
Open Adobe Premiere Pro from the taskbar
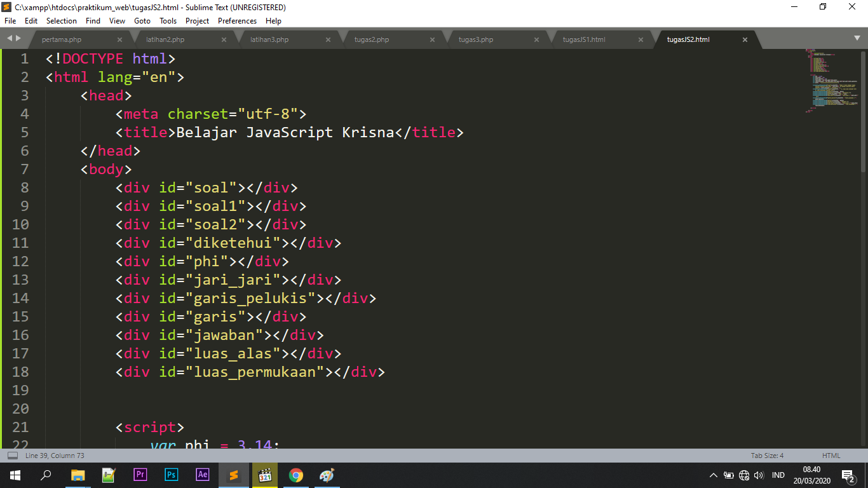pyautogui.click(x=140, y=475)
